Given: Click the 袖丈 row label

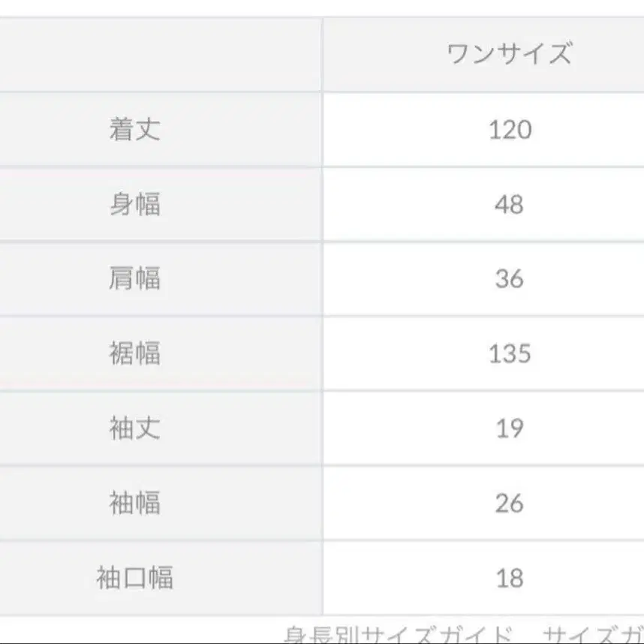Looking at the screenshot, I should (135, 429).
